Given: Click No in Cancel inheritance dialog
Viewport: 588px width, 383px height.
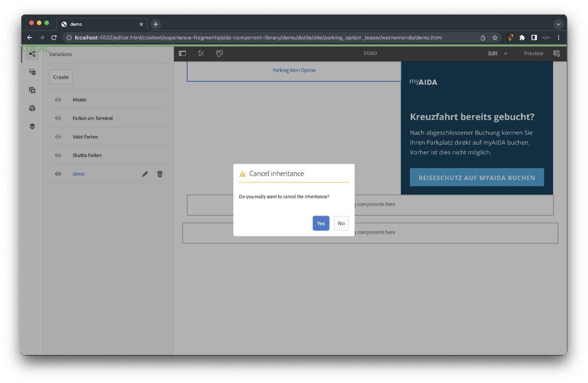Looking at the screenshot, I should (341, 223).
